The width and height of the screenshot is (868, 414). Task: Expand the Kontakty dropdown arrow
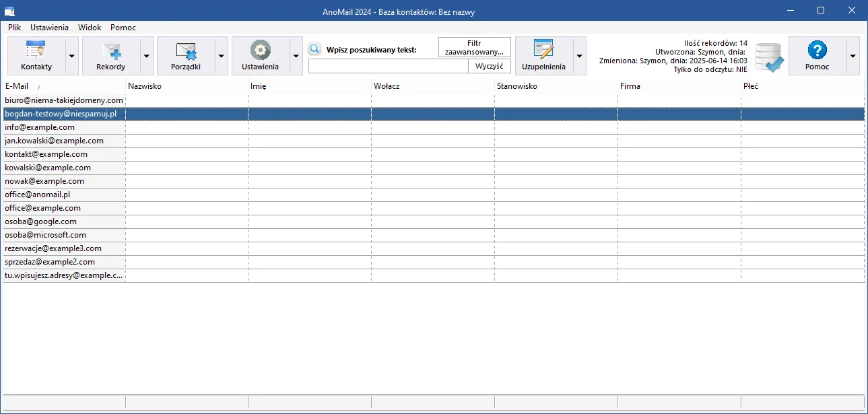click(x=72, y=56)
